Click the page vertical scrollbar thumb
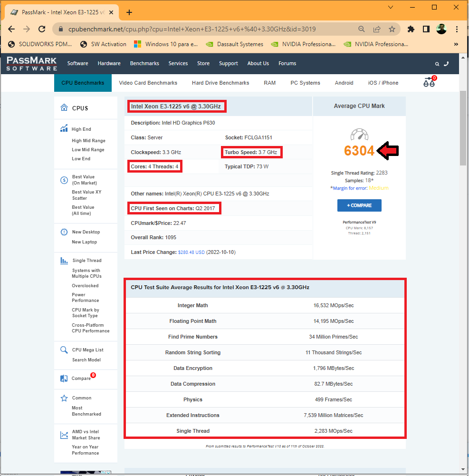Viewport: 469px width, 476px height. (463, 128)
